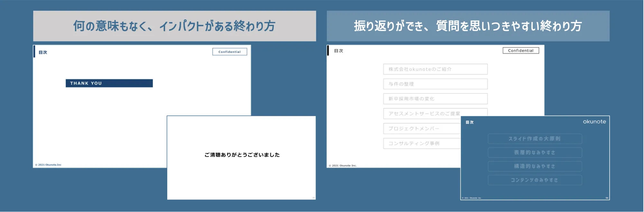Select スライド作成の大原則 on the blue slide
644x212 pixels.
pos(534,139)
